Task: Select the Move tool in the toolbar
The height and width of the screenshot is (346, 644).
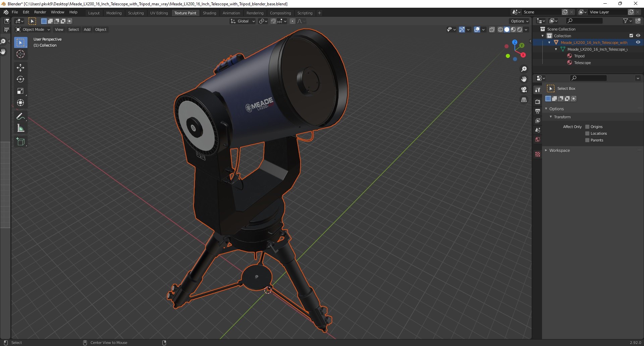Action: coord(20,68)
